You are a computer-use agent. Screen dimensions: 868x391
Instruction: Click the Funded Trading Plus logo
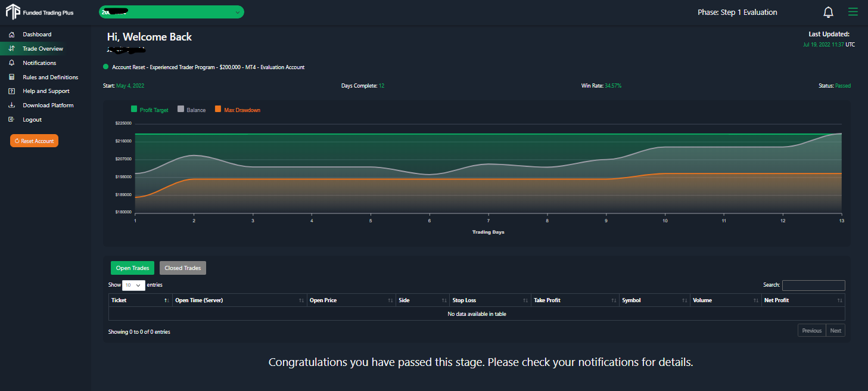tap(39, 12)
